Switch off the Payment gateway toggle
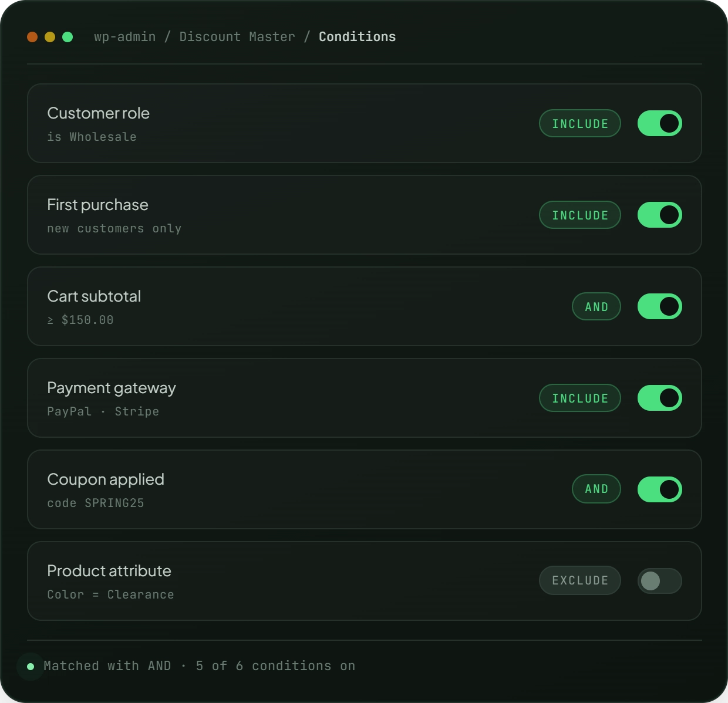The width and height of the screenshot is (728, 703). 660,398
